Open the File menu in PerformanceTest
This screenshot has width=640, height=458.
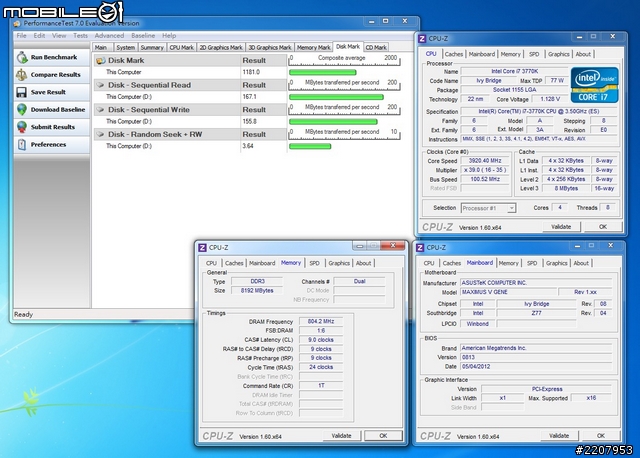pos(21,36)
